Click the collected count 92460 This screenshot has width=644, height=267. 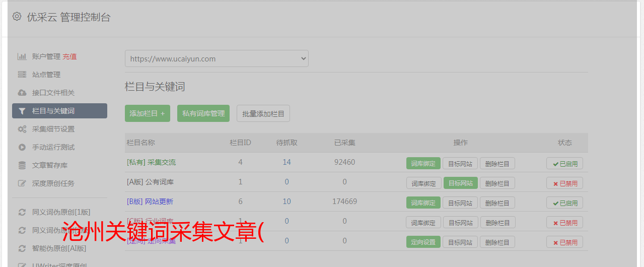pyautogui.click(x=344, y=162)
